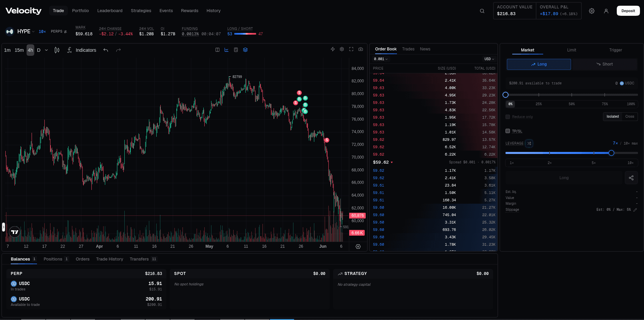Take a chart snapshot with camera icon

coord(361,49)
